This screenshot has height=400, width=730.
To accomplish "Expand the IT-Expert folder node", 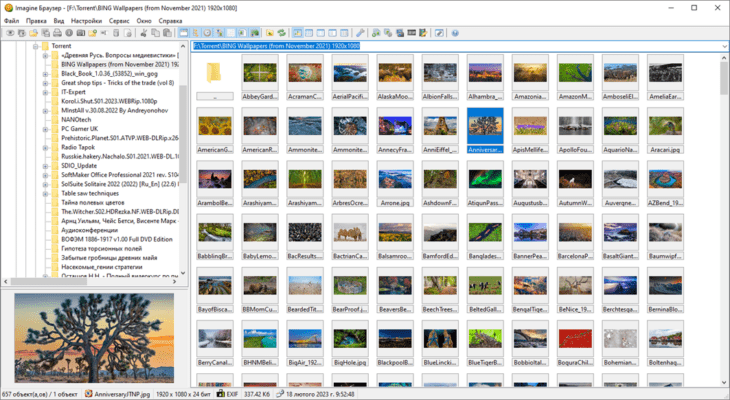I will (x=45, y=92).
